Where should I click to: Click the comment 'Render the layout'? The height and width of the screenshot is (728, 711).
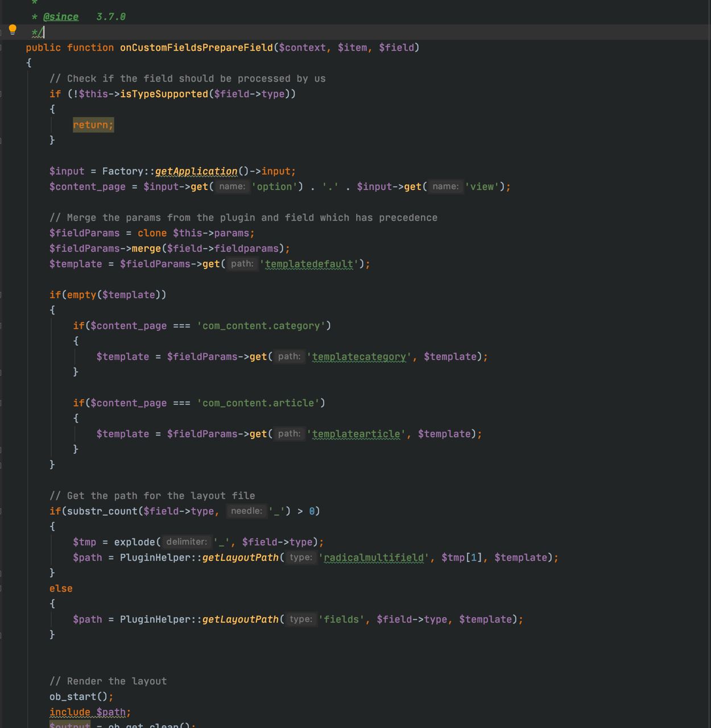[x=108, y=681]
